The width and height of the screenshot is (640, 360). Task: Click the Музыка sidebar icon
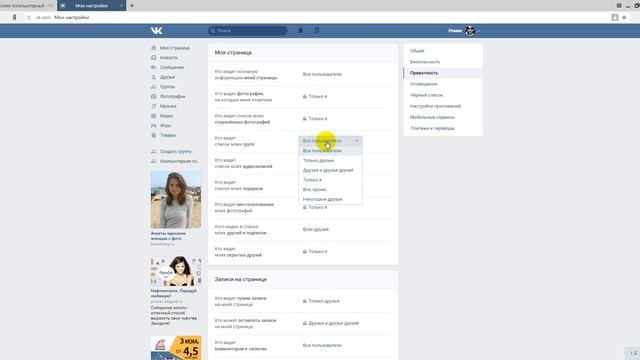(x=154, y=106)
